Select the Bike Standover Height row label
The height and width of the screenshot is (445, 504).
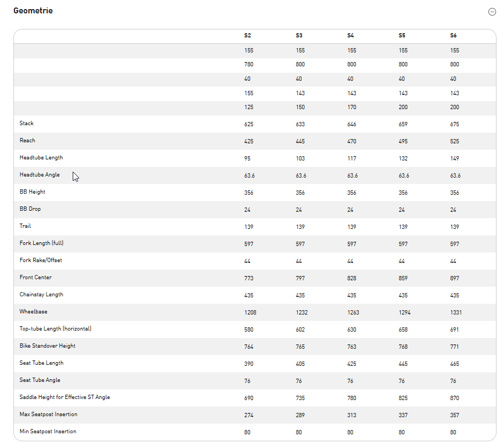coord(48,346)
